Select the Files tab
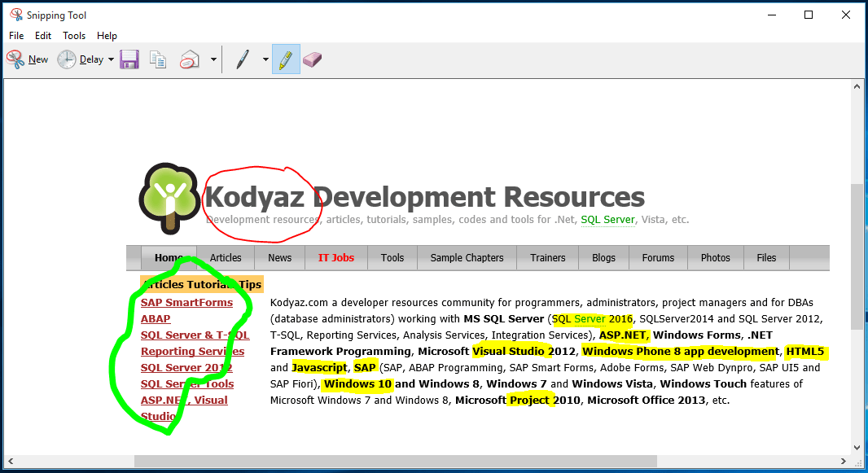This screenshot has width=868, height=473. [x=767, y=258]
